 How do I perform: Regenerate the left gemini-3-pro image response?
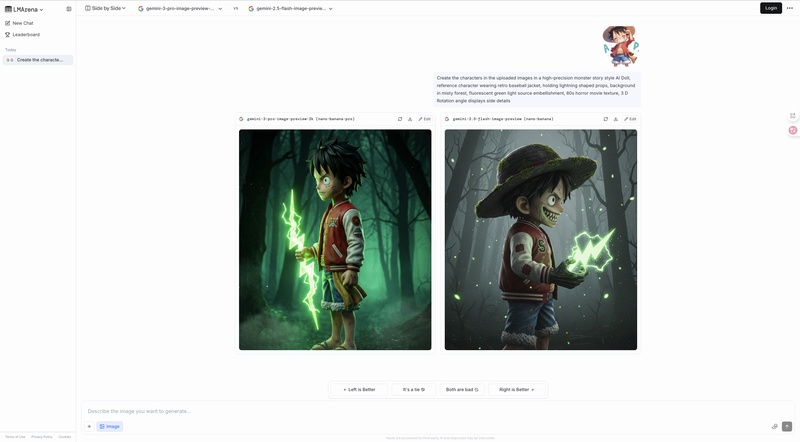click(x=400, y=119)
